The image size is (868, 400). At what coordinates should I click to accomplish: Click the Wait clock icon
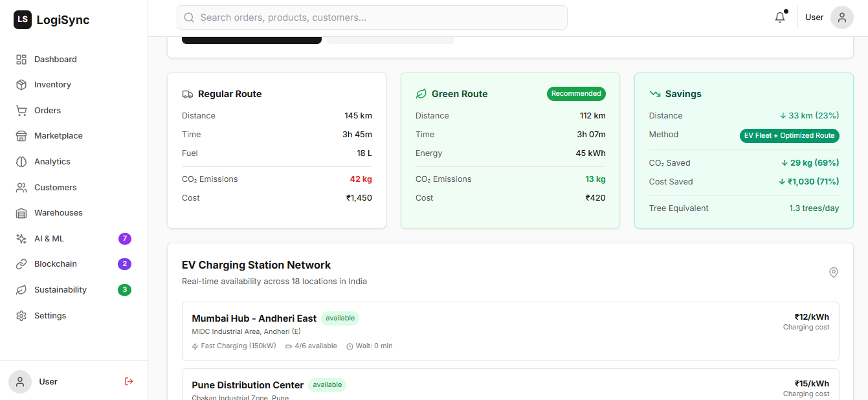coord(350,346)
